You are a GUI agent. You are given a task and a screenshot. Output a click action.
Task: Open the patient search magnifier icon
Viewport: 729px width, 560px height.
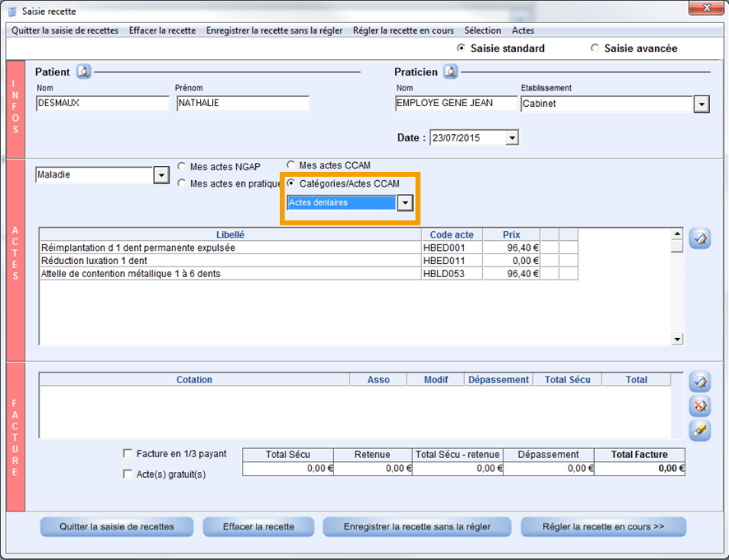(84, 72)
